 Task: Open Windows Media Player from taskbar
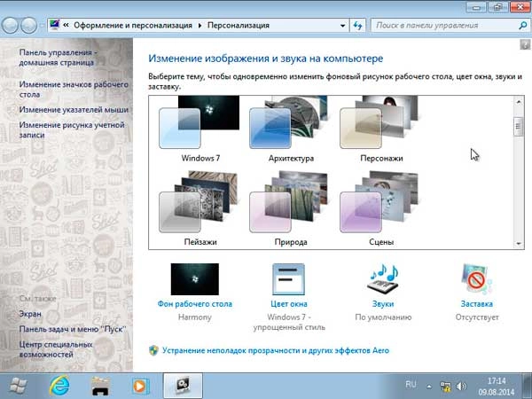point(140,386)
